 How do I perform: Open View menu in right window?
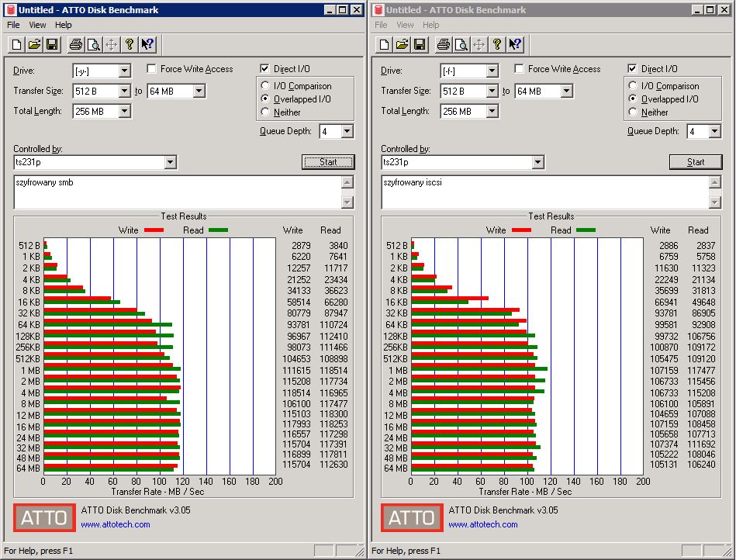pyautogui.click(x=405, y=25)
